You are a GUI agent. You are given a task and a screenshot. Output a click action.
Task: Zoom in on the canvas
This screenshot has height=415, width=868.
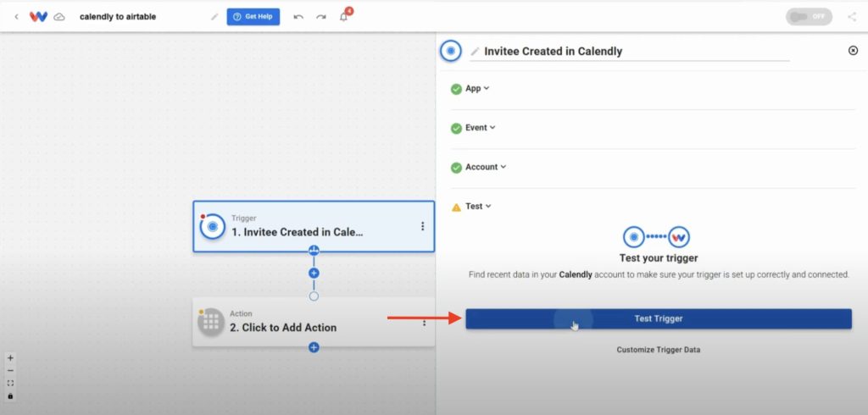coord(10,358)
